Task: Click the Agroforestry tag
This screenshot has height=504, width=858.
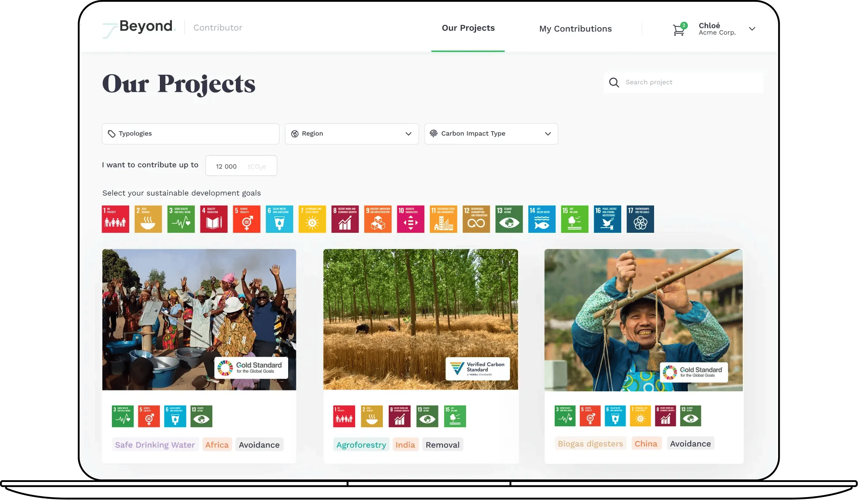Action: (361, 445)
